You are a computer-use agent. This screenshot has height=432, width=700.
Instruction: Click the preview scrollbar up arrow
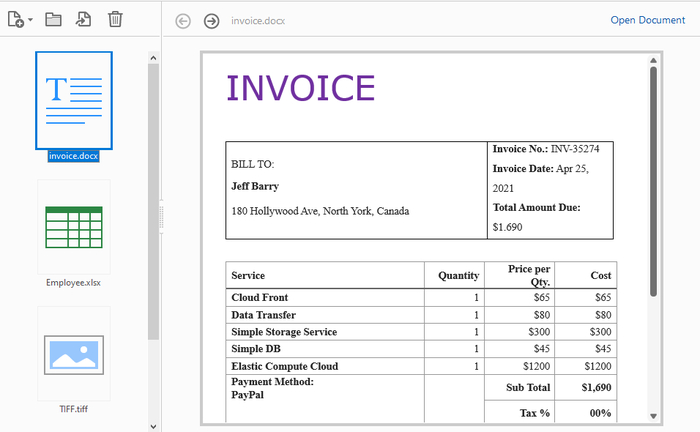pos(654,61)
